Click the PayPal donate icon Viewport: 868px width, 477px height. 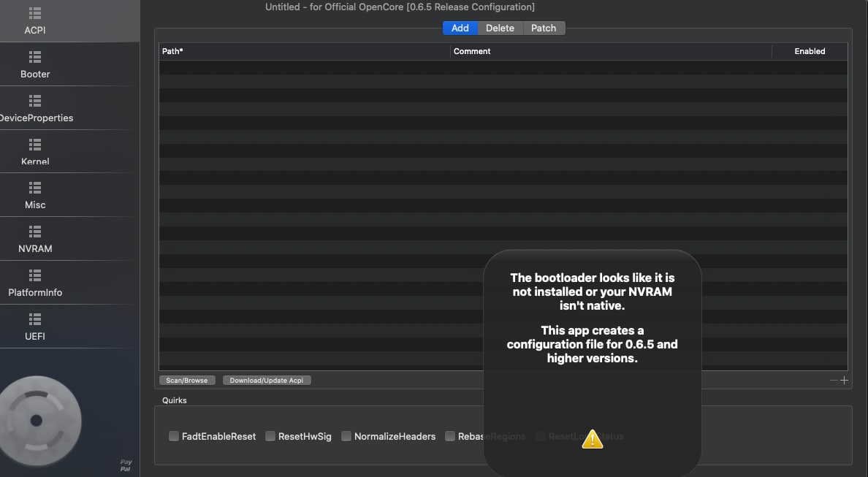(x=126, y=465)
